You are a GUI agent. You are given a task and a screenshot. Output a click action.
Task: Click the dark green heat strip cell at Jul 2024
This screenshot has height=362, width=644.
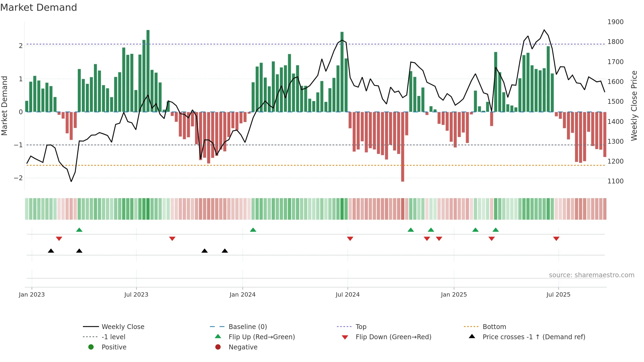342,209
